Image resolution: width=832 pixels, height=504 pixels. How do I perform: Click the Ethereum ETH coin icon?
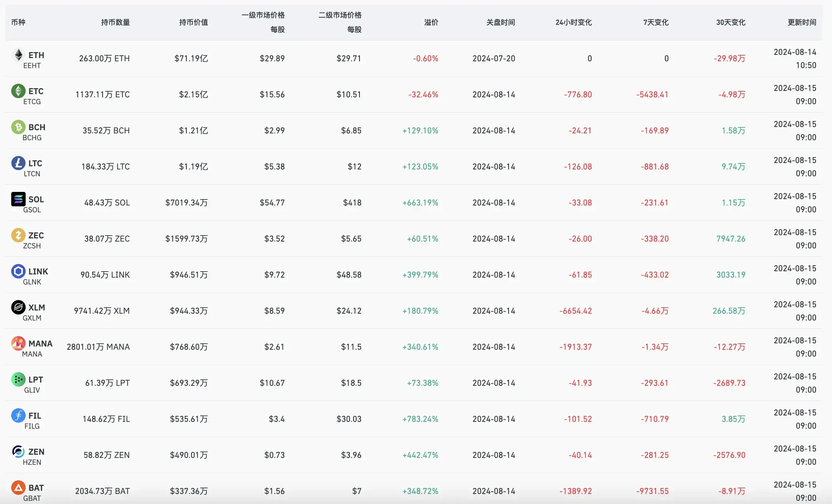pos(18,55)
